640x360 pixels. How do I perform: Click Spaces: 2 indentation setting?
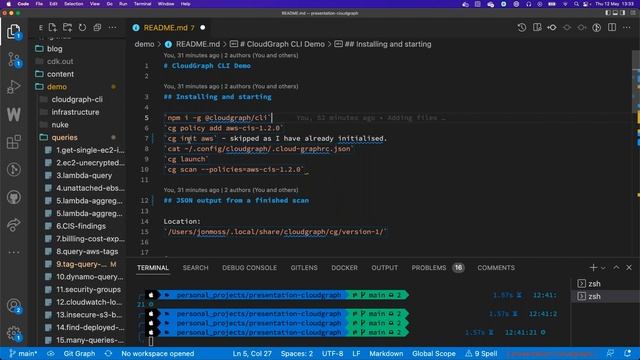point(297,353)
